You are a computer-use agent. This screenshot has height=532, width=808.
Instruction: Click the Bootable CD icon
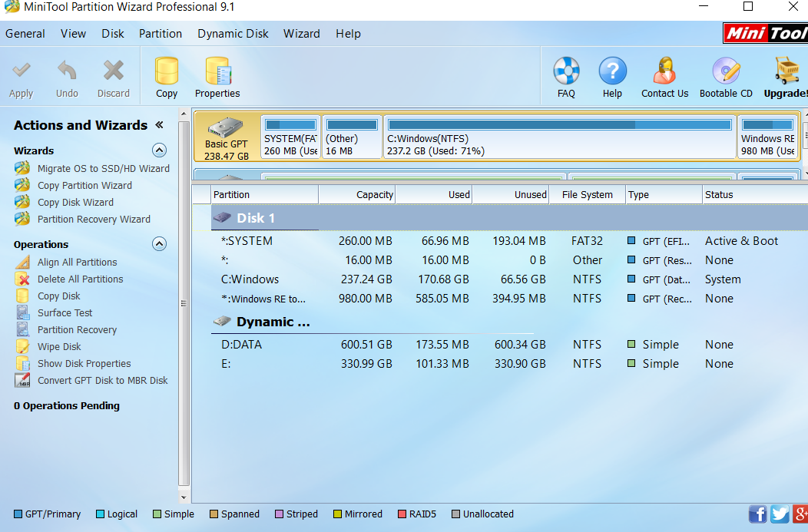tap(726, 71)
